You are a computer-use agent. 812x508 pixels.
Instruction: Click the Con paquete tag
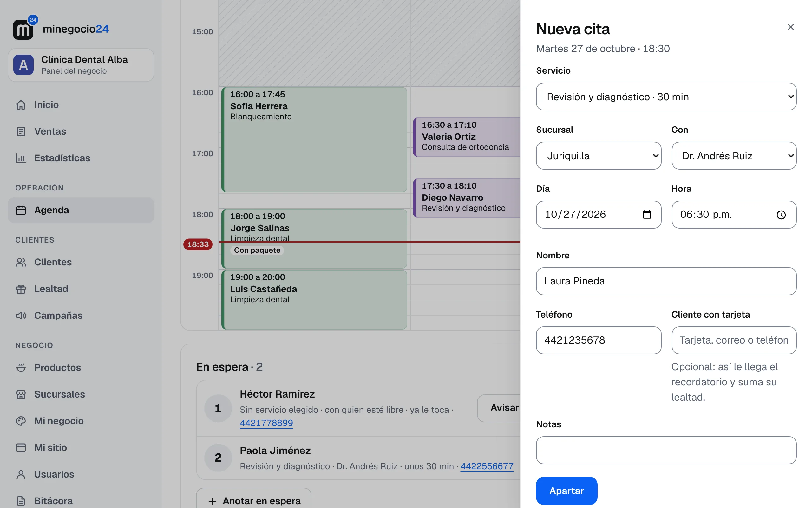(257, 250)
